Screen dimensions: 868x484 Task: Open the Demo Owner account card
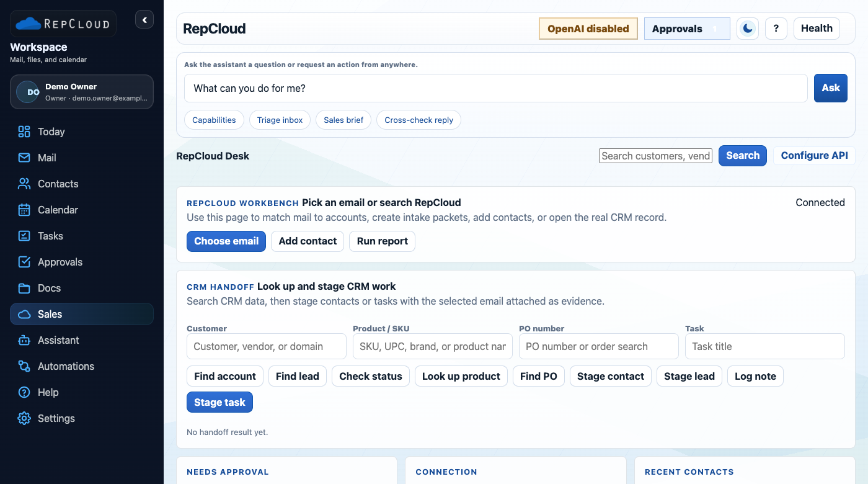(x=82, y=92)
